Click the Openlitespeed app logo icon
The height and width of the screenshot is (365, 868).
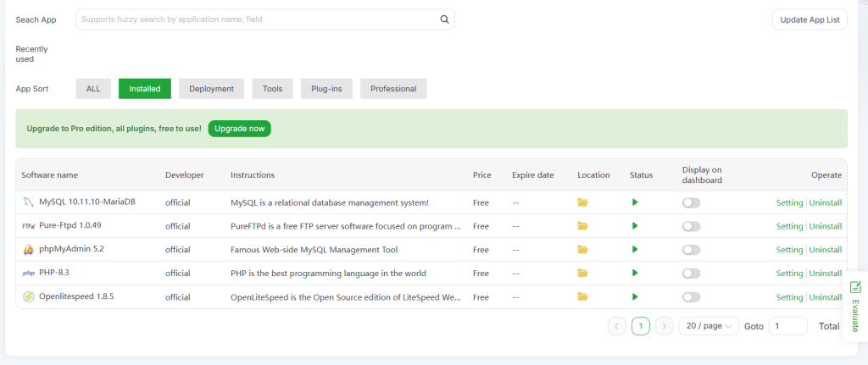(28, 297)
